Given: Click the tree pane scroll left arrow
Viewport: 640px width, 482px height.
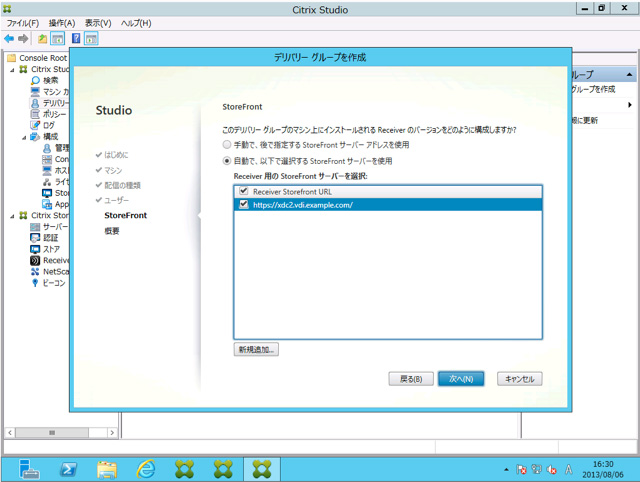Looking at the screenshot, I should pos(10,433).
